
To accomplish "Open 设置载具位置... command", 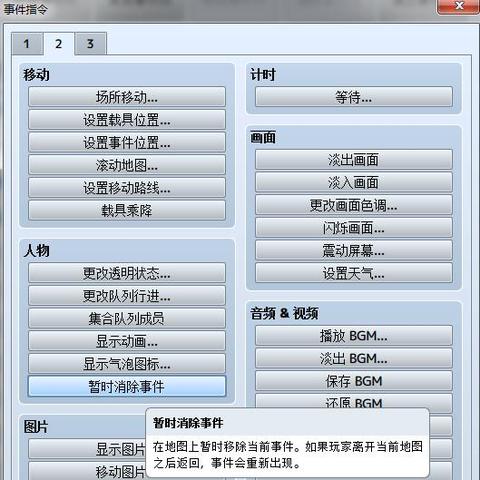I will click(127, 119).
